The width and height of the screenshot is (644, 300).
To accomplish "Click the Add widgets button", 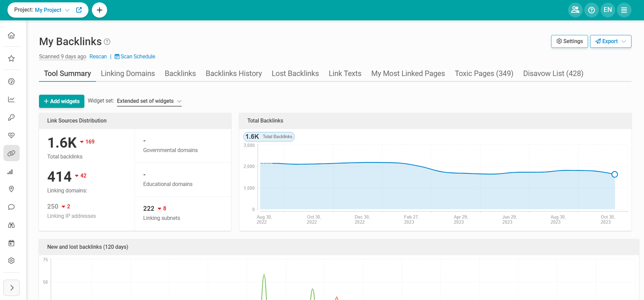I will pos(62,101).
